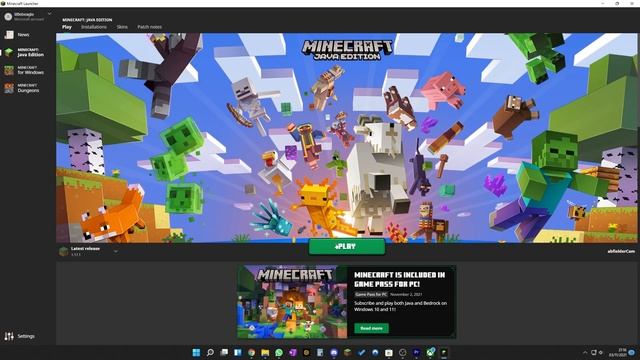
Task: Click the Minecraft Java Edition header text
Action: click(x=87, y=20)
